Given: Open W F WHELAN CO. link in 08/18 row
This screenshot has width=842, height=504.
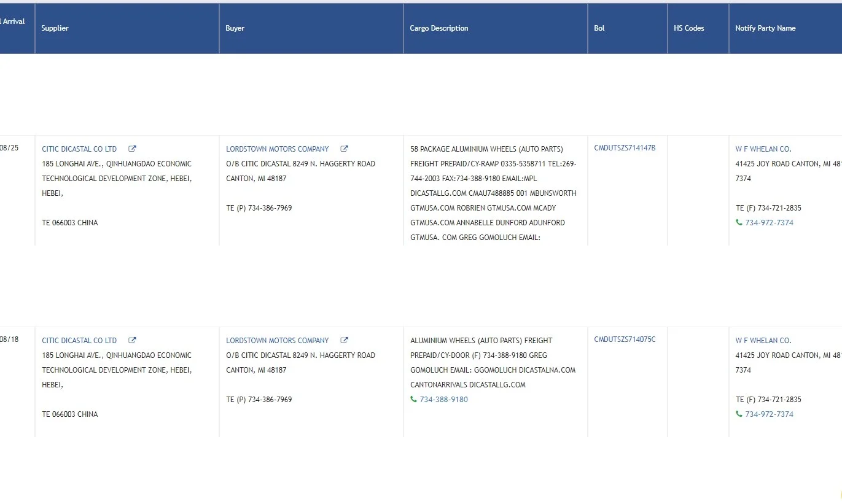Looking at the screenshot, I should pos(763,340).
